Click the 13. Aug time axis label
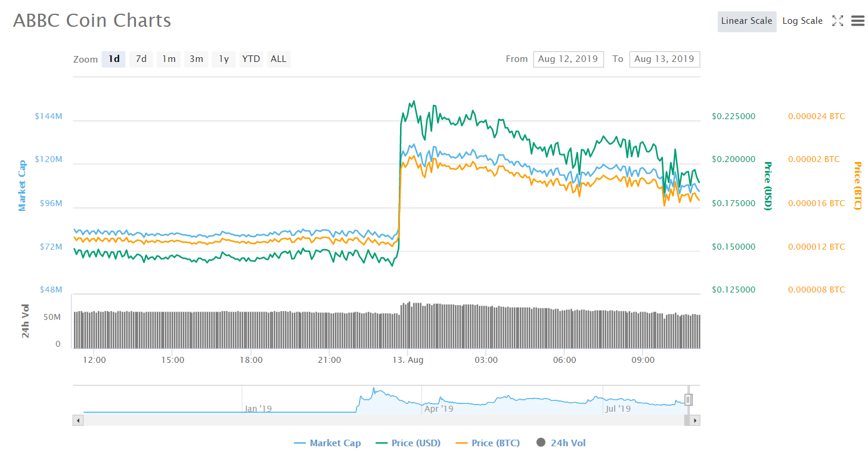868x451 pixels. click(408, 360)
